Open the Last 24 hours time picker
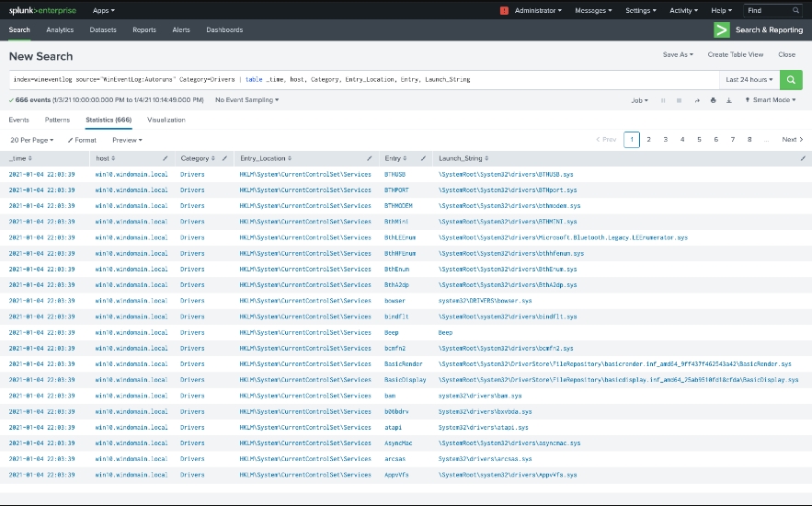 [x=749, y=80]
